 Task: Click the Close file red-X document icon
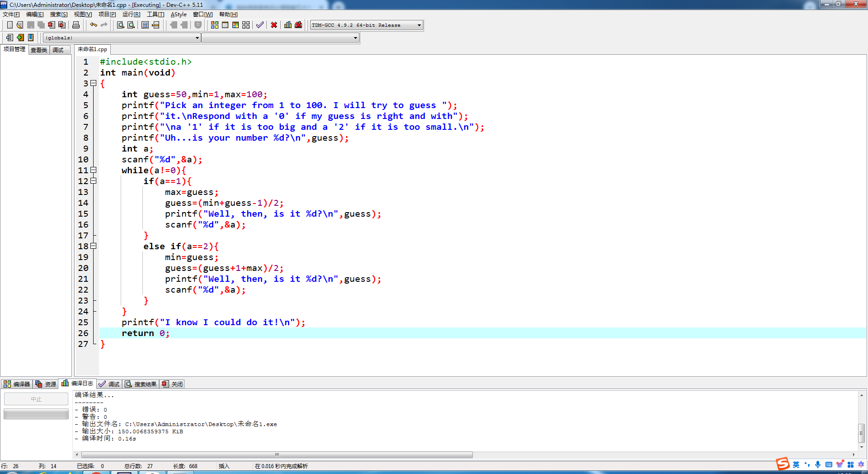click(52, 25)
